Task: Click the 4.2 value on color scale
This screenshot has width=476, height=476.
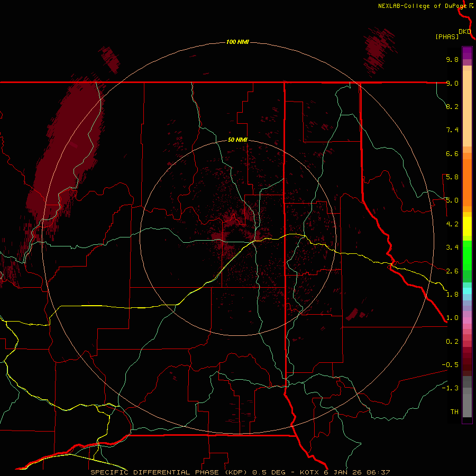Action: tap(452, 224)
